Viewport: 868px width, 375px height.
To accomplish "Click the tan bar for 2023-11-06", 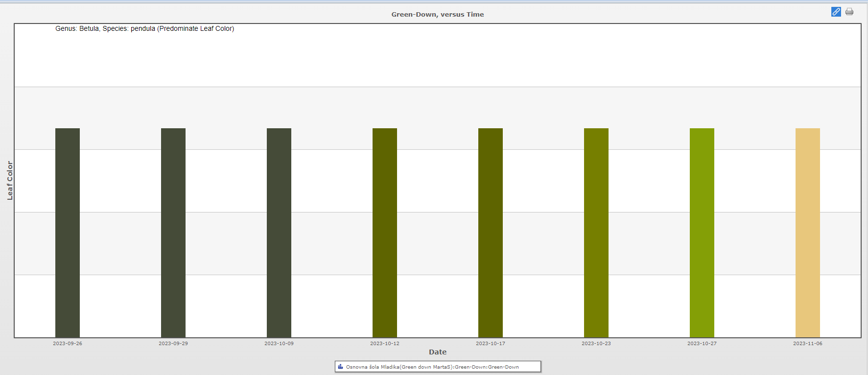I will click(808, 233).
